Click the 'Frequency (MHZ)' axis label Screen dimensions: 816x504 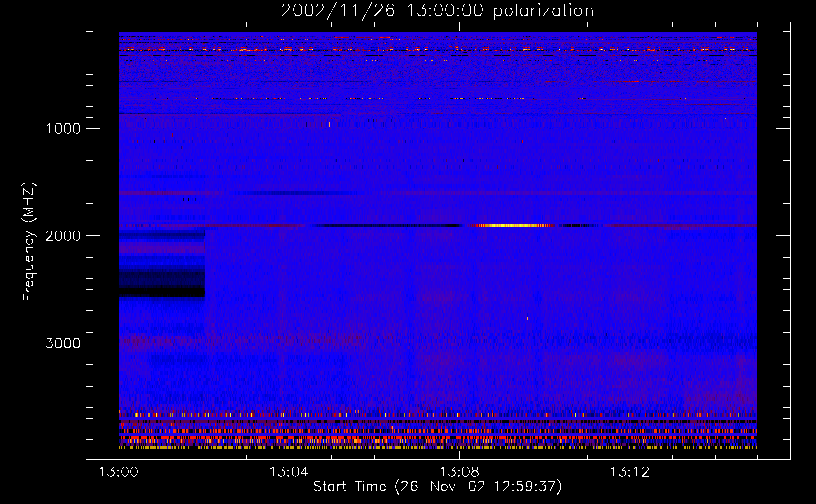pyautogui.click(x=29, y=242)
